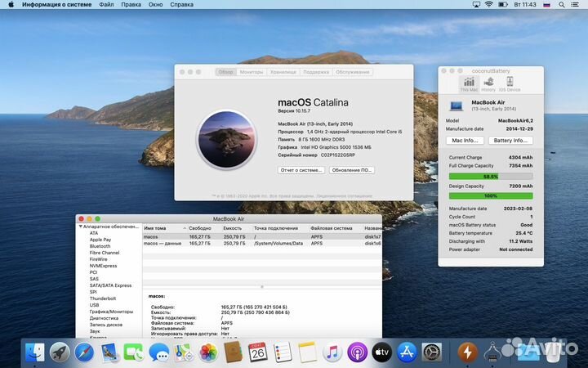This screenshot has height=368, width=588.
Task: Open Mail stamp icon in Dock
Action: tap(109, 352)
